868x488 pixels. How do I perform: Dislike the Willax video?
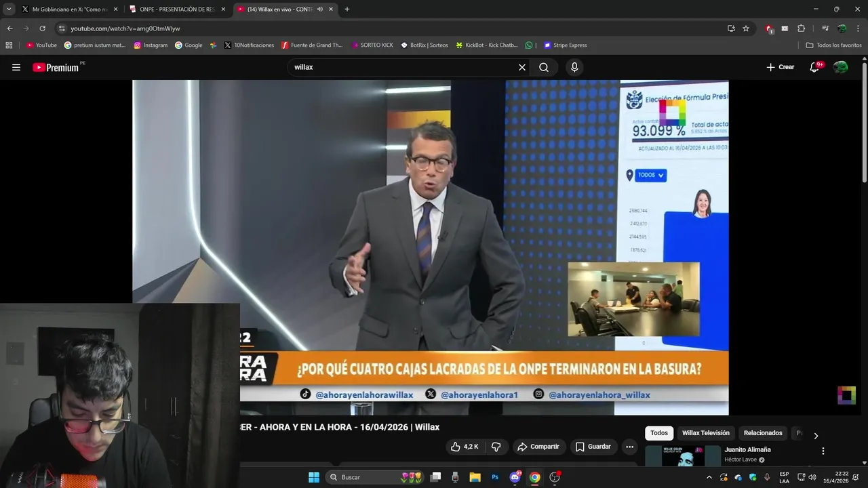(496, 447)
